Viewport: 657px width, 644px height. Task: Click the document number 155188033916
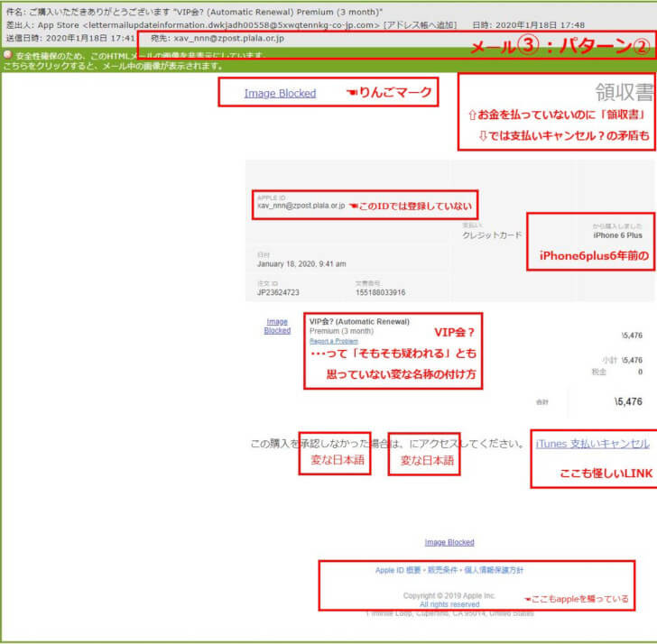coord(381,292)
